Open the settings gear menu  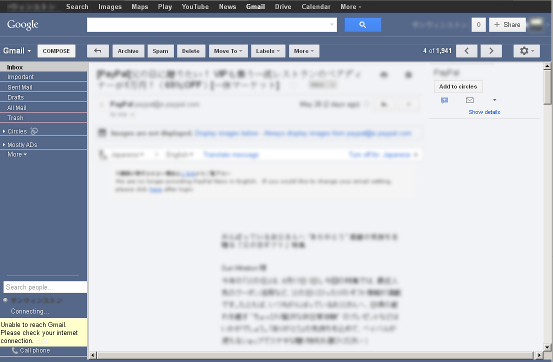pyautogui.click(x=526, y=51)
